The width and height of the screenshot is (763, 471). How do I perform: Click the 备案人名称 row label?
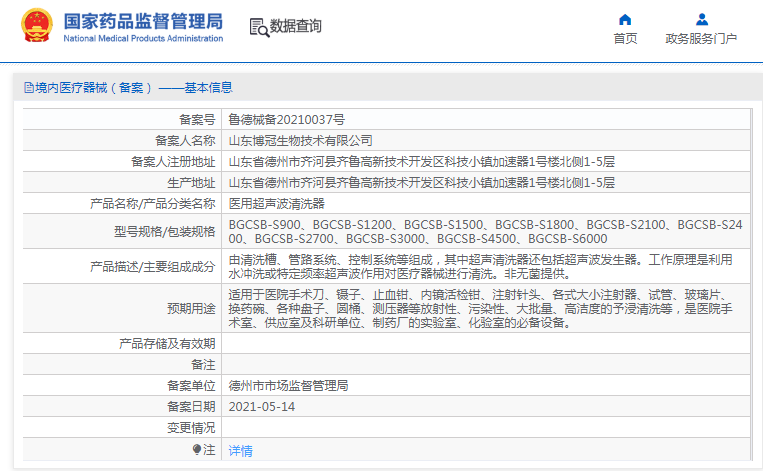tap(185, 141)
